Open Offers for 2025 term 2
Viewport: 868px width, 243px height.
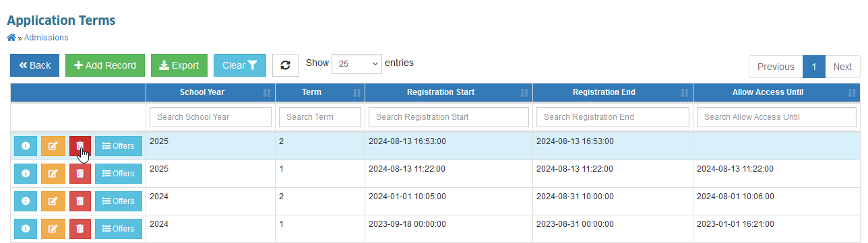pyautogui.click(x=119, y=146)
